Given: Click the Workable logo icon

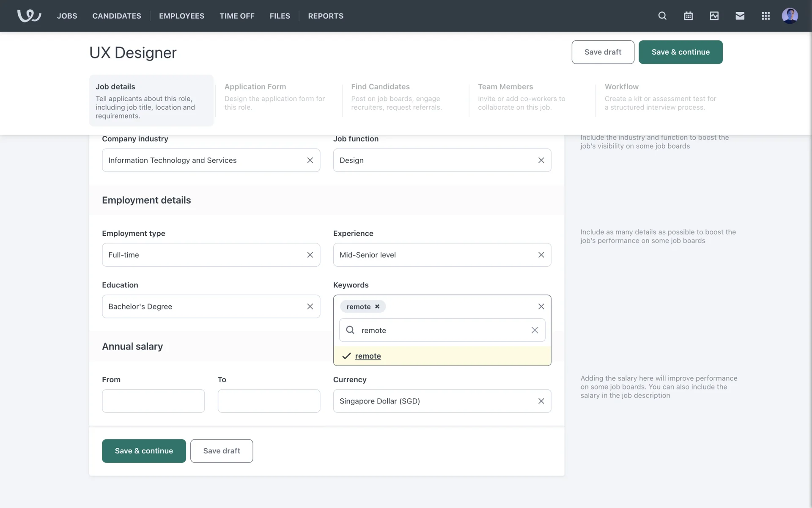Looking at the screenshot, I should coord(29,16).
